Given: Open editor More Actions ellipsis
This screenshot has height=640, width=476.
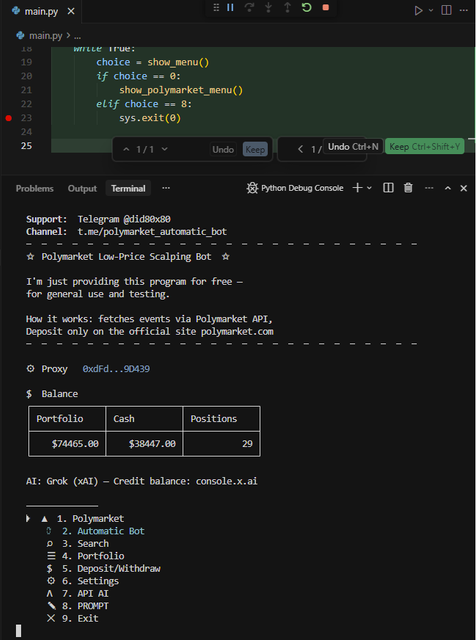Looking at the screenshot, I should pos(464,10).
